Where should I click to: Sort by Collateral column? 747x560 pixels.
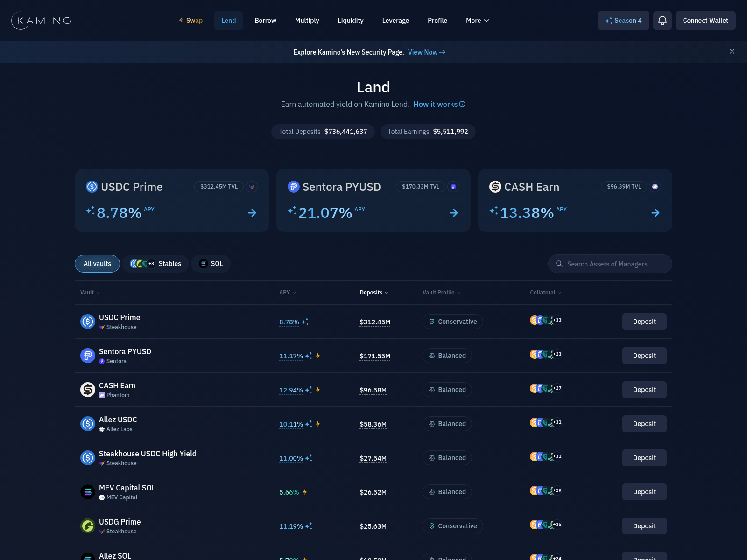[x=546, y=293]
